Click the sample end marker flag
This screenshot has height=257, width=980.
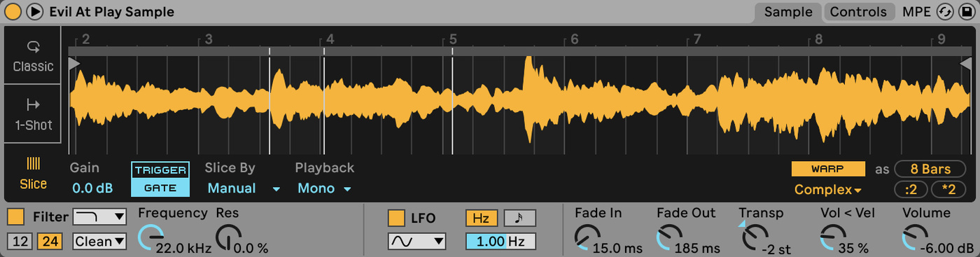[966, 64]
